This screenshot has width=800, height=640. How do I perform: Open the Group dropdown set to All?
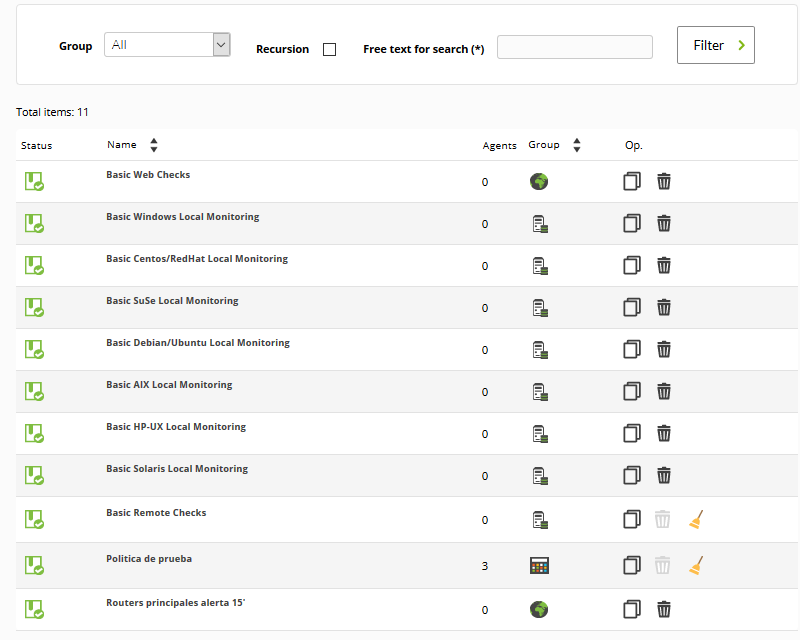point(167,45)
